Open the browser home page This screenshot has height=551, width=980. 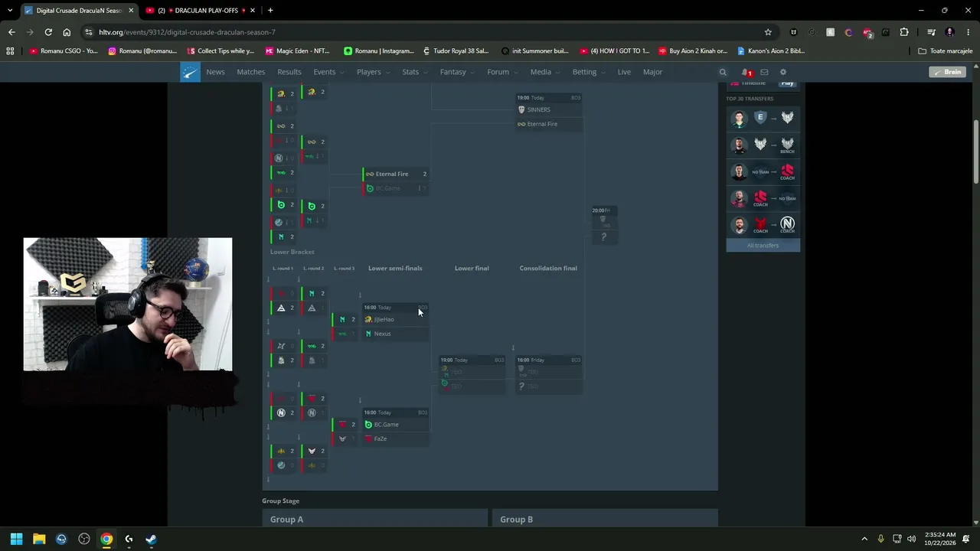click(x=67, y=32)
